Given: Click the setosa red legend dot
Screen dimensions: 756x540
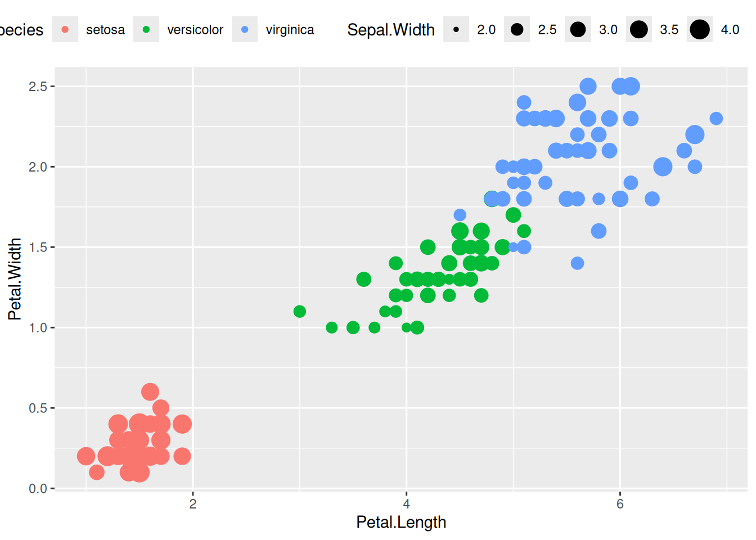Looking at the screenshot, I should point(65,29).
